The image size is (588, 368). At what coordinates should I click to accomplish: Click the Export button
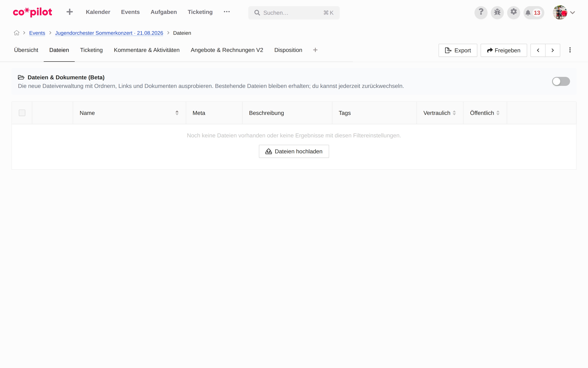[x=458, y=50]
